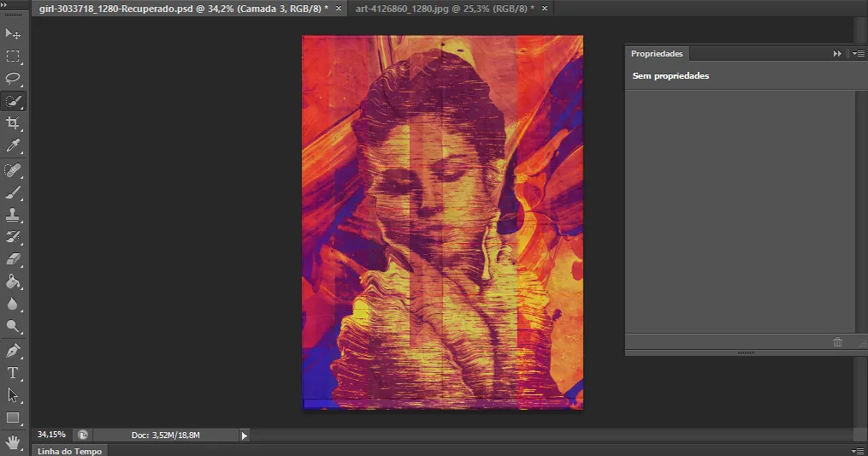The image size is (868, 456).
Task: Click the canvas image of the woman
Action: [442, 222]
